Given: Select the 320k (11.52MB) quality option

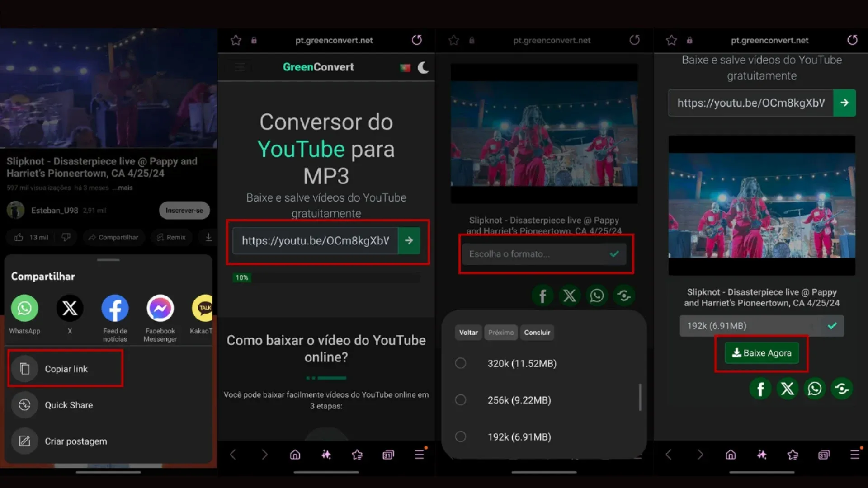Looking at the screenshot, I should coord(461,363).
